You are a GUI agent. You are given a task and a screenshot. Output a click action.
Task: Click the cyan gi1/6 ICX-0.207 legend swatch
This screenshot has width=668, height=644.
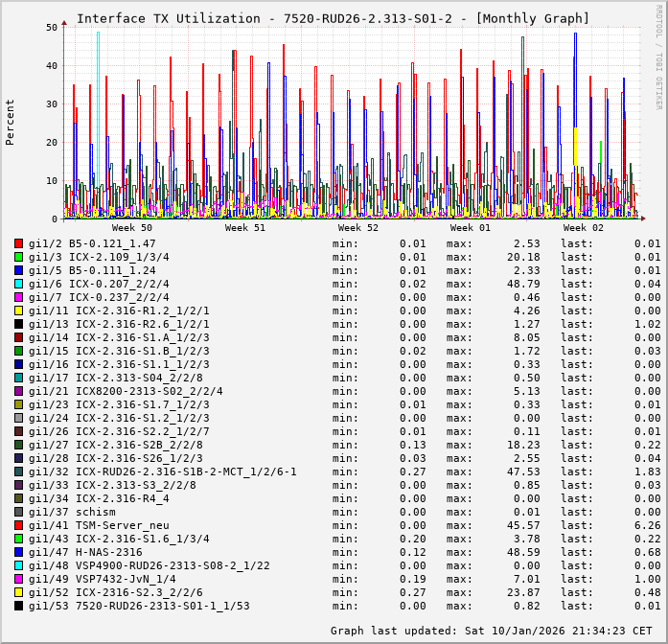tap(18, 284)
